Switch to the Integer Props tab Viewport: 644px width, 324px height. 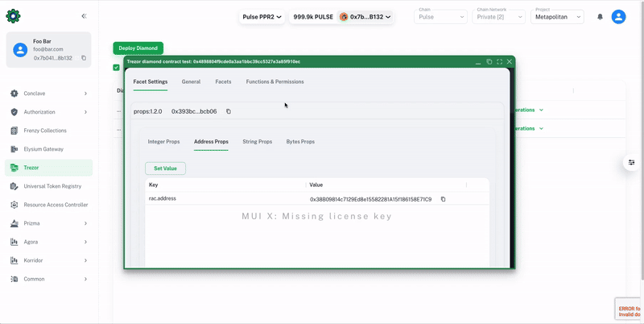[x=163, y=142]
